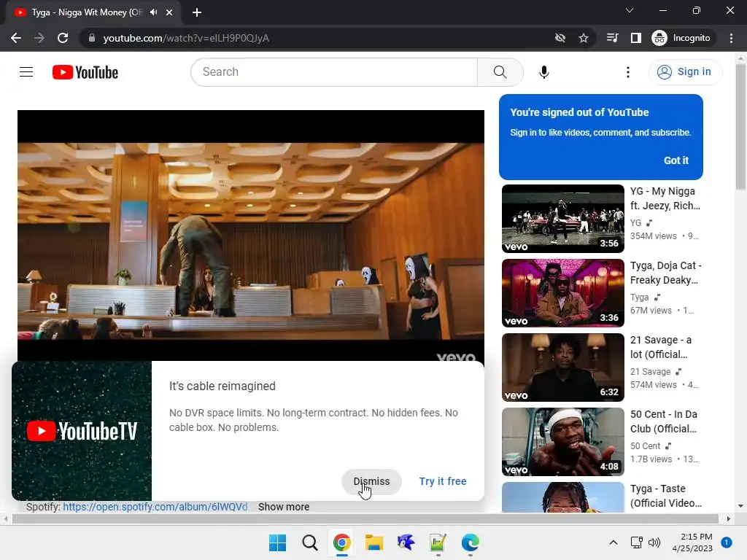Open 50 Cent In Da Club thumbnail

pos(562,441)
